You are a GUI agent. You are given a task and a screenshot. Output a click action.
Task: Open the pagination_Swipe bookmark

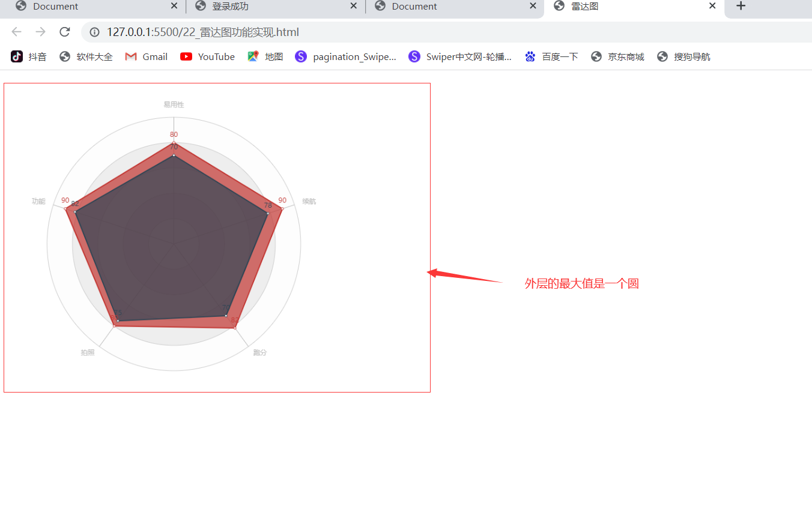click(x=346, y=56)
